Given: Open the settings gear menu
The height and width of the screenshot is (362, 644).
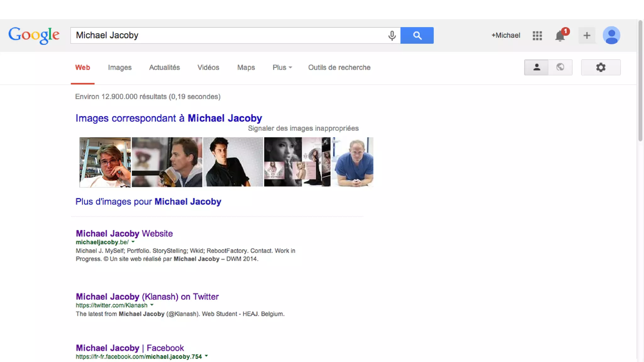Looking at the screenshot, I should [601, 67].
